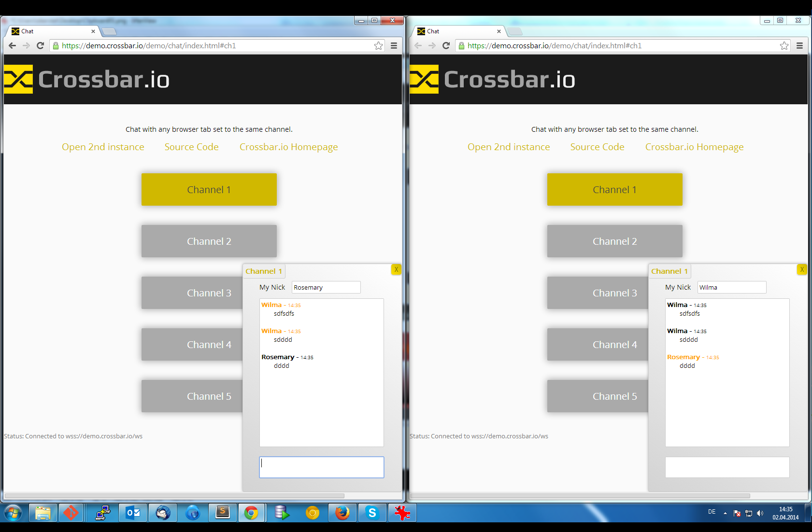
Task: Close the Chat tab in left browser
Action: (93, 31)
